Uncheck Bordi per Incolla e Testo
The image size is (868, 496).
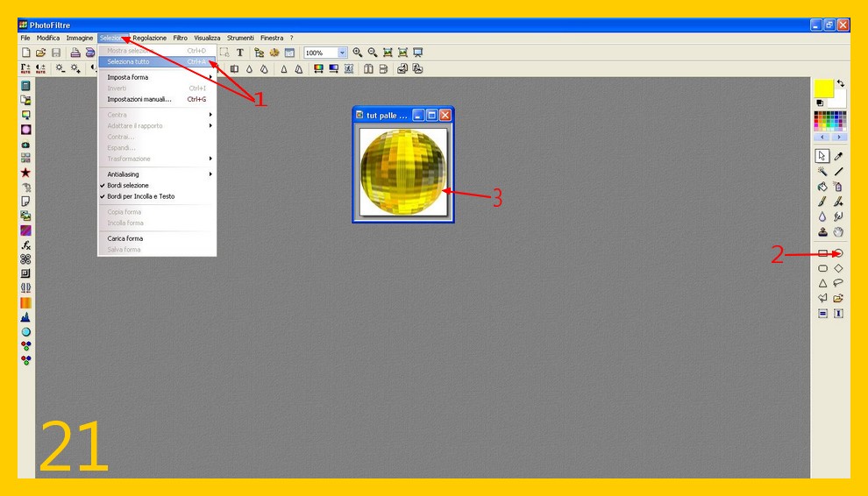(x=140, y=196)
